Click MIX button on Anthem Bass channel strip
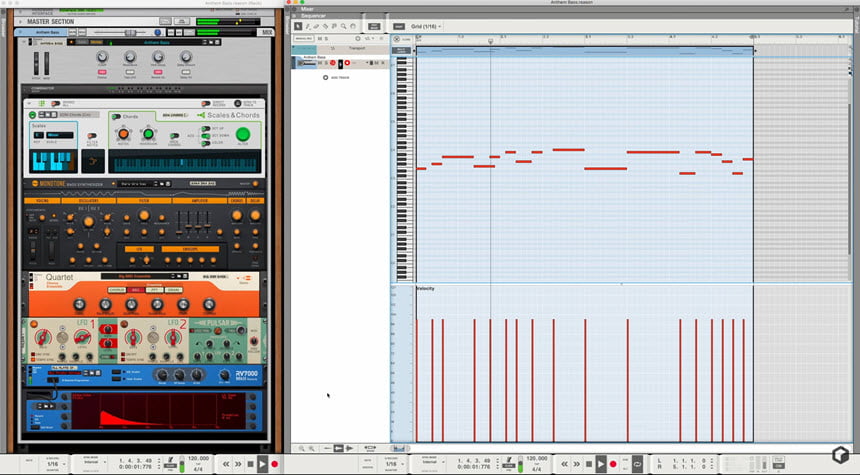 pos(267,32)
